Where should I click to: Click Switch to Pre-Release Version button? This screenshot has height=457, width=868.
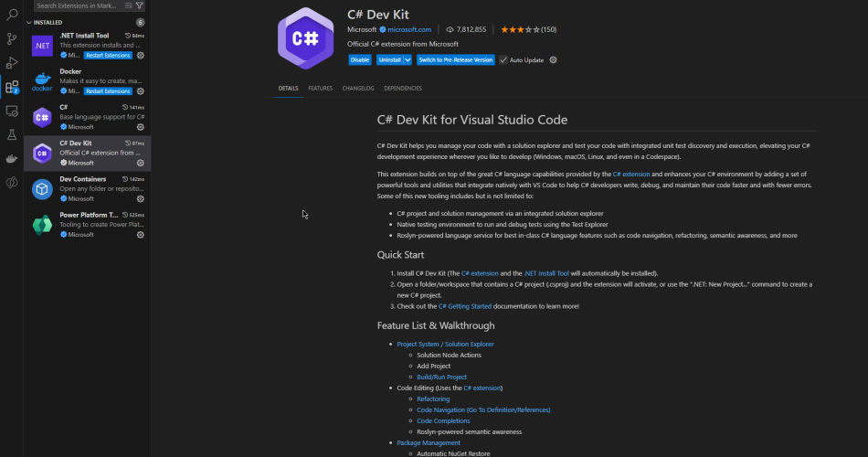pyautogui.click(x=456, y=60)
